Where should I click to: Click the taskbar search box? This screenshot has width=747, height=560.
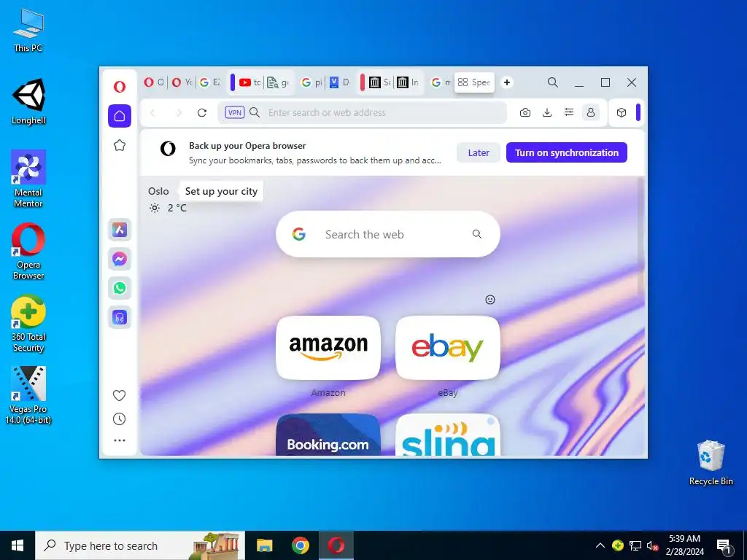click(x=140, y=545)
